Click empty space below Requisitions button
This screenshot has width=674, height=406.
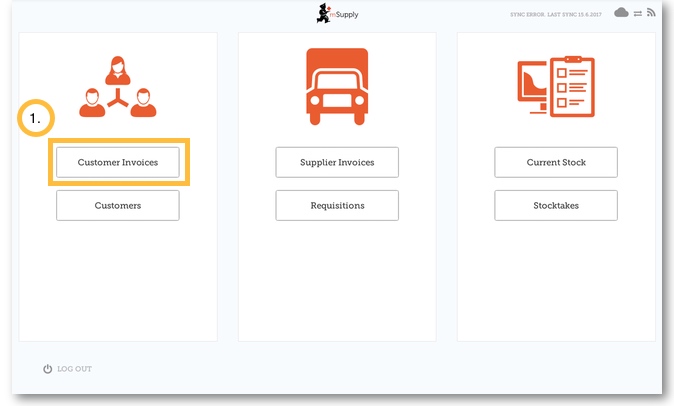pyautogui.click(x=337, y=280)
